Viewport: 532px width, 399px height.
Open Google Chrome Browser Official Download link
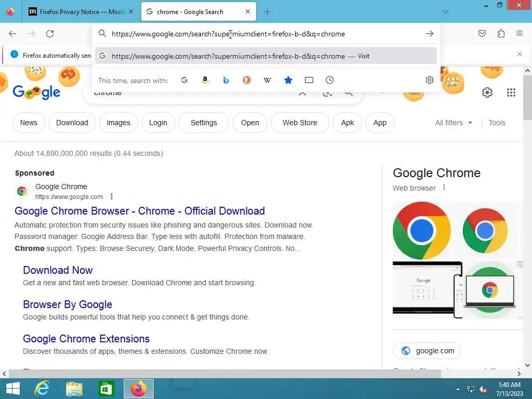[x=139, y=211]
